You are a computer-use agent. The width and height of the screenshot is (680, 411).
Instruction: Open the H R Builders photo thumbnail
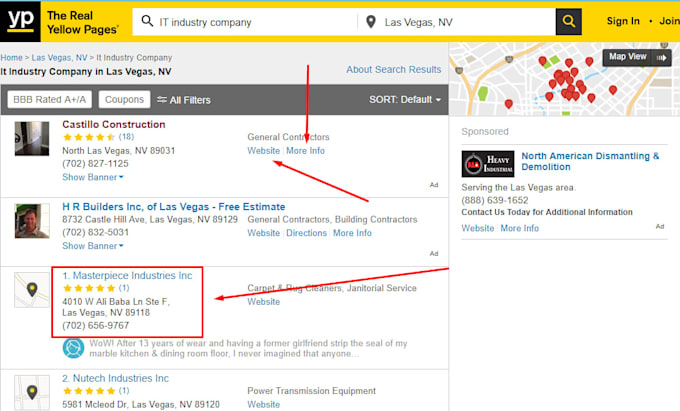pos(32,221)
